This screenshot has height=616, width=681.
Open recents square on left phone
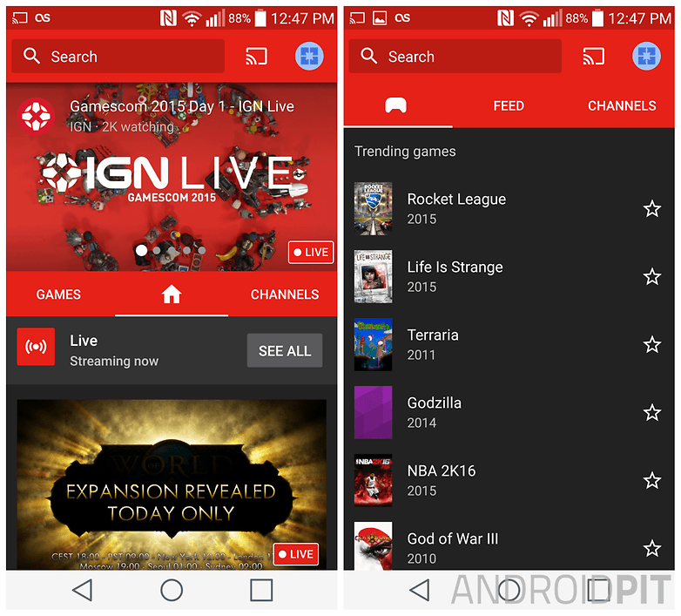(261, 591)
